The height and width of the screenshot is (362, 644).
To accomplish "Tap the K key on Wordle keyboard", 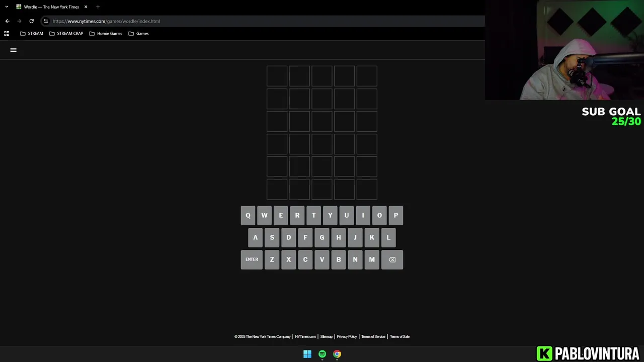I will click(372, 237).
